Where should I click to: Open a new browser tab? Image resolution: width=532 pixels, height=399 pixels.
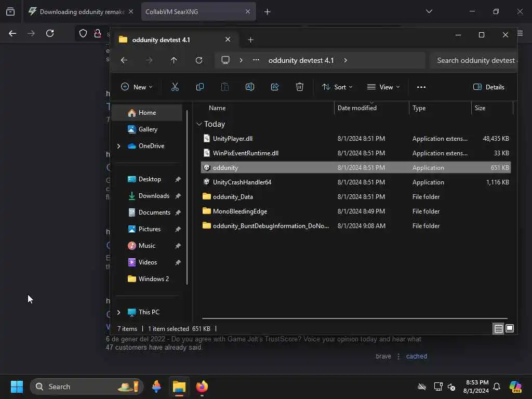(268, 12)
